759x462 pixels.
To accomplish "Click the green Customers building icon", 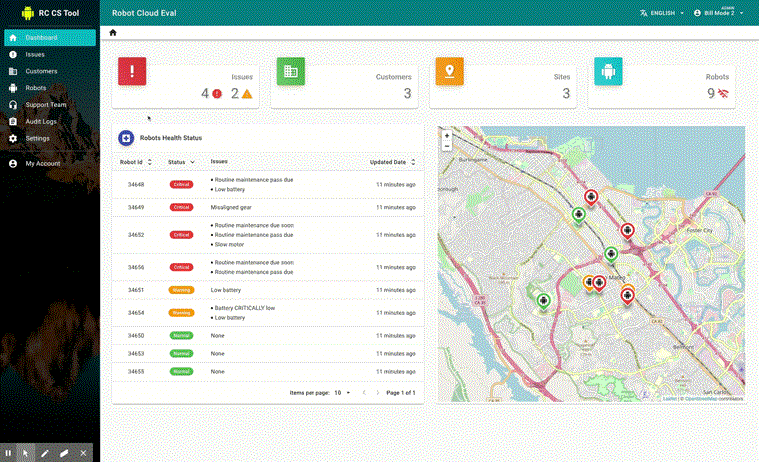I will (x=291, y=72).
